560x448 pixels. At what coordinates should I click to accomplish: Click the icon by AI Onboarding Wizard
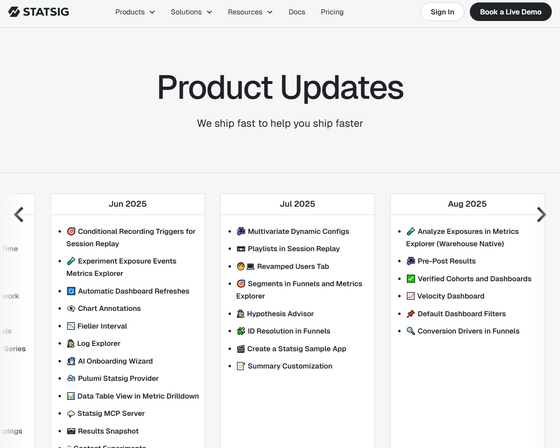click(71, 361)
